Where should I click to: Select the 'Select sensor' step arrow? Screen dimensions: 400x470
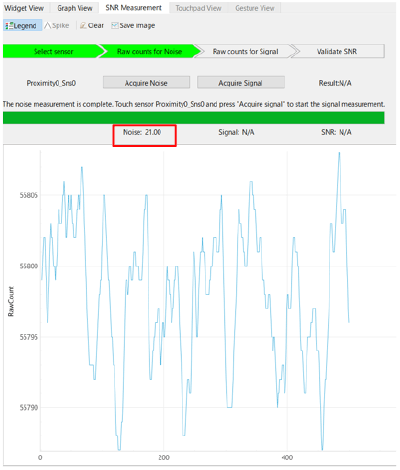pyautogui.click(x=53, y=51)
